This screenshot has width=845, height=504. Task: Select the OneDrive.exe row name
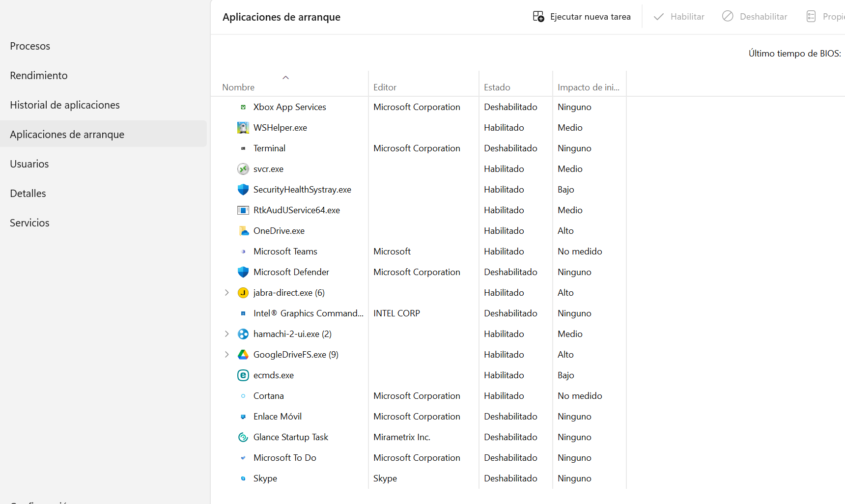(x=279, y=231)
